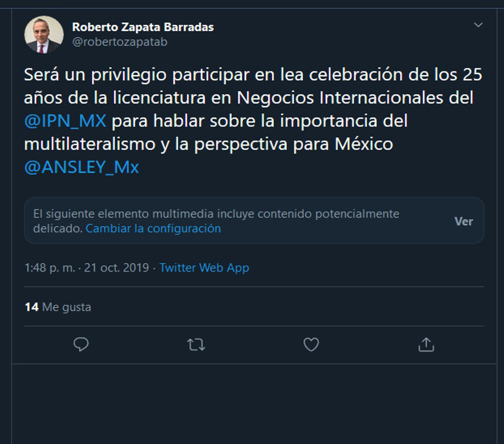This screenshot has width=504, height=444.
Task: Click the 21 oct. 2019 date
Action: 117,268
